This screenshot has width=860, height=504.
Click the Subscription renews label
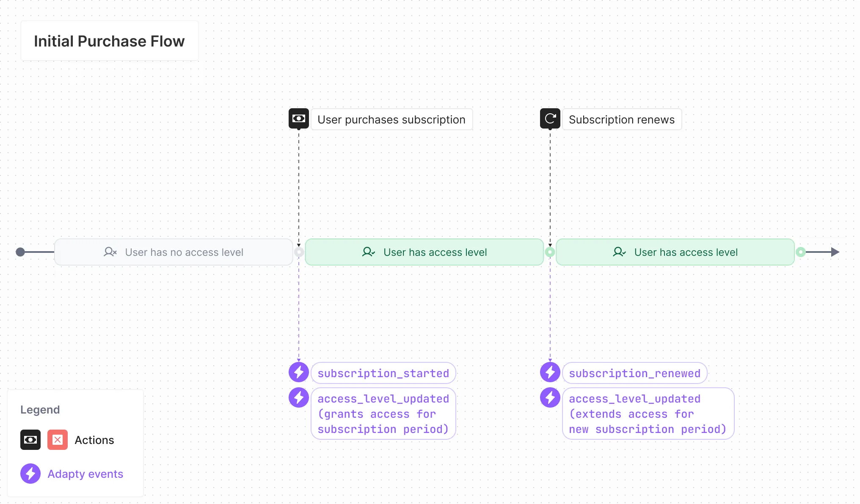[622, 119]
